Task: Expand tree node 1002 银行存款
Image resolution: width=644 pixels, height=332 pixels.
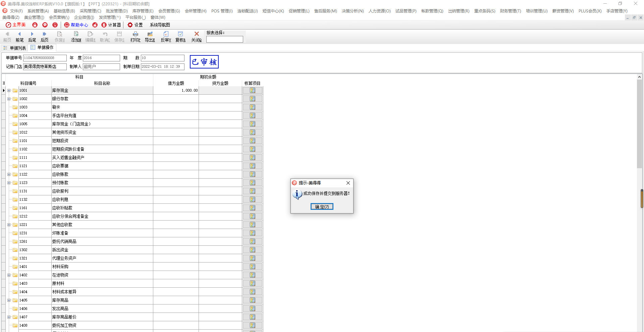Action: pyautogui.click(x=9, y=99)
